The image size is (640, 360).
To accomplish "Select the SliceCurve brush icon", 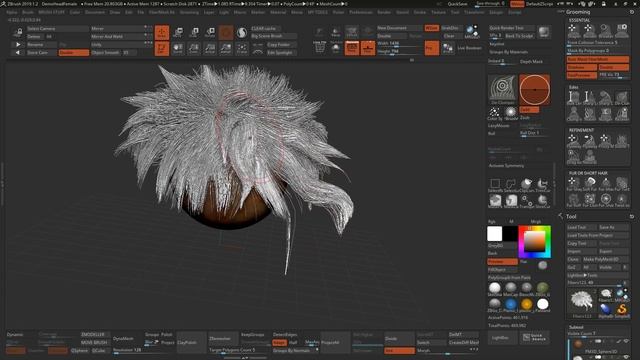I will (542, 201).
